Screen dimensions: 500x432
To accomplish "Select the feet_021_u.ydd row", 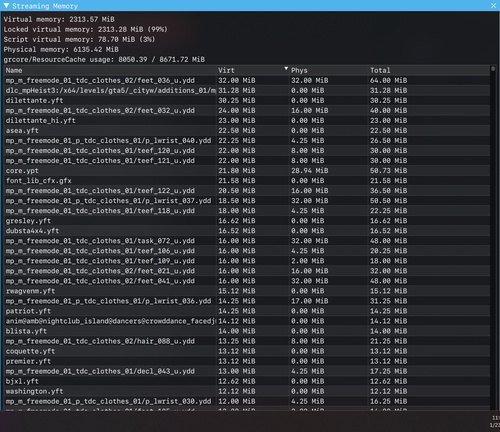I will click(247, 271).
